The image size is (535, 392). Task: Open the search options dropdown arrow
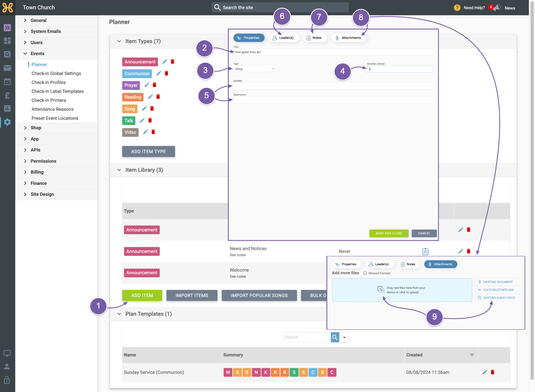pyautogui.click(x=344, y=337)
